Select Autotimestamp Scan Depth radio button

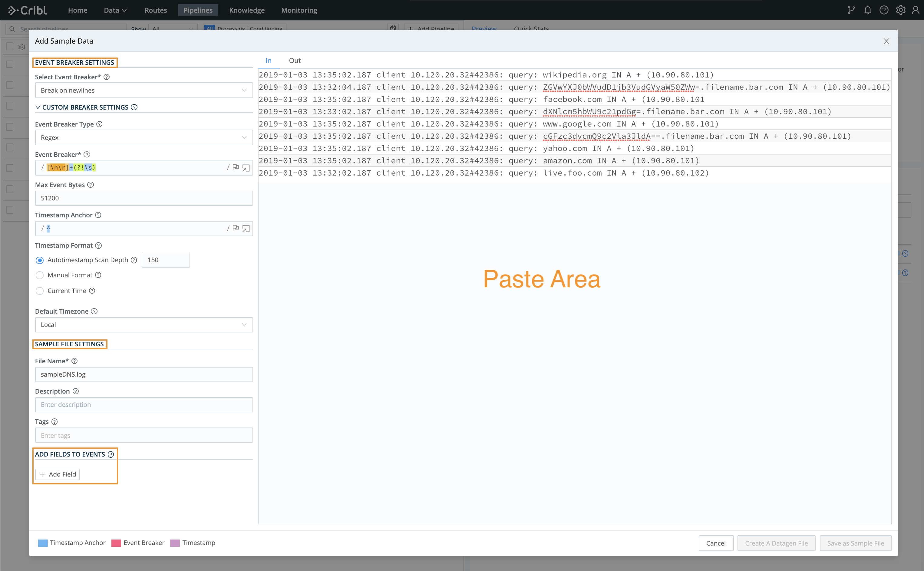(x=40, y=260)
